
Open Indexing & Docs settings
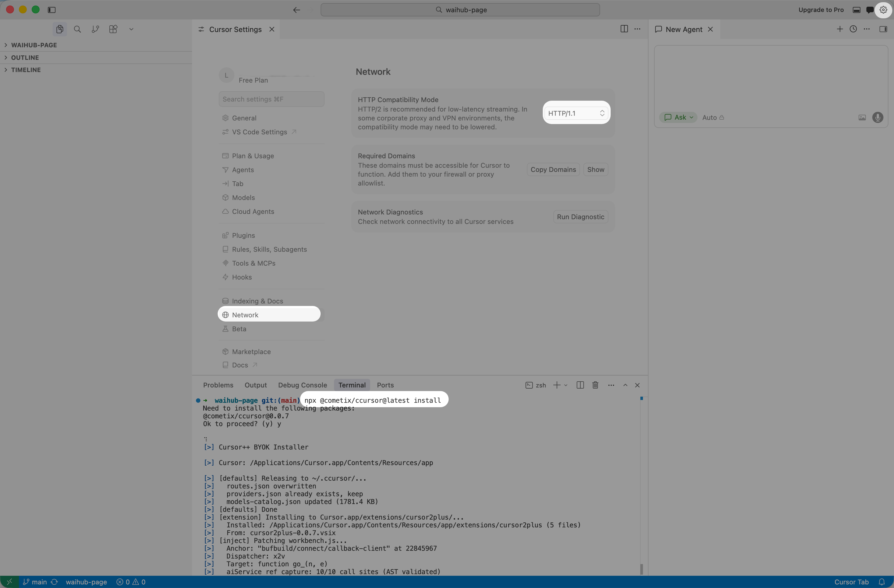click(x=271, y=301)
